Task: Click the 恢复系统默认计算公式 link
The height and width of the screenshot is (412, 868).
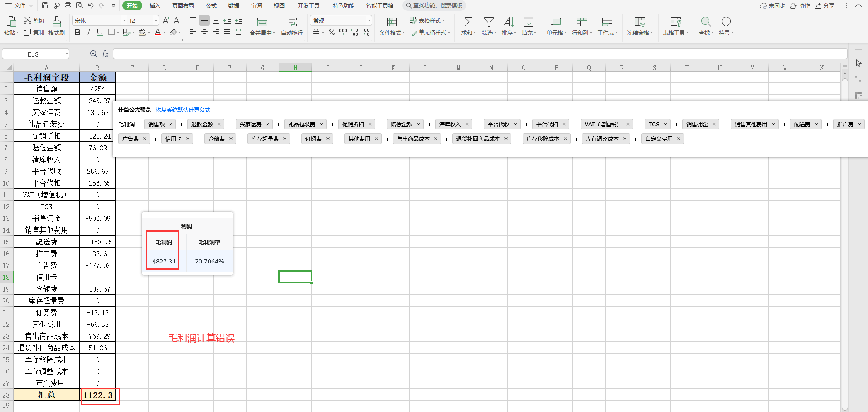Action: [x=183, y=110]
